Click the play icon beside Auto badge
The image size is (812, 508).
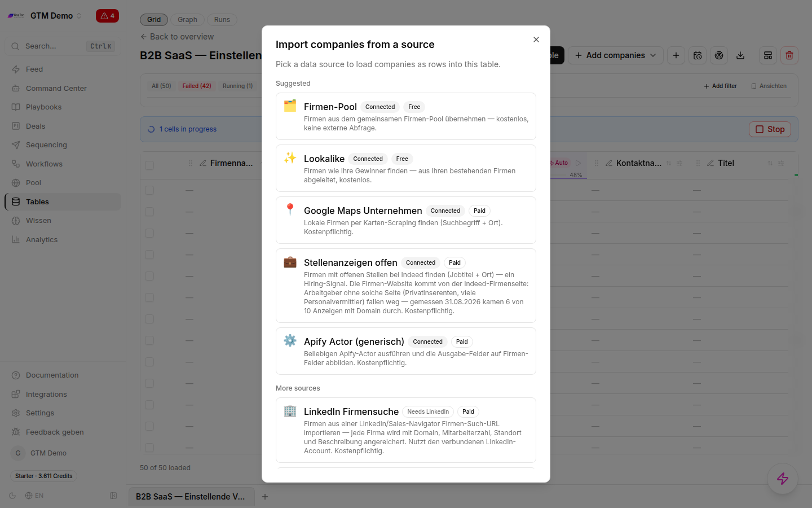pyautogui.click(x=578, y=163)
